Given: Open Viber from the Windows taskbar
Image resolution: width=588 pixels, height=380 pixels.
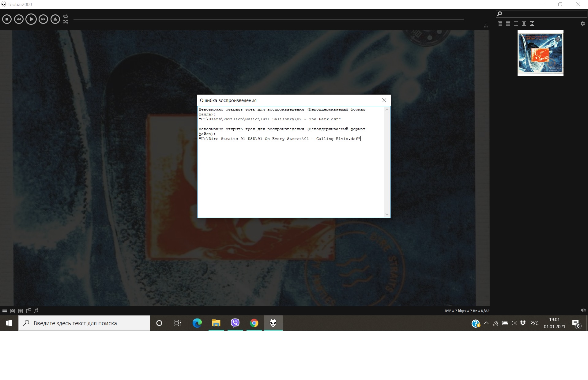Looking at the screenshot, I should click(235, 323).
